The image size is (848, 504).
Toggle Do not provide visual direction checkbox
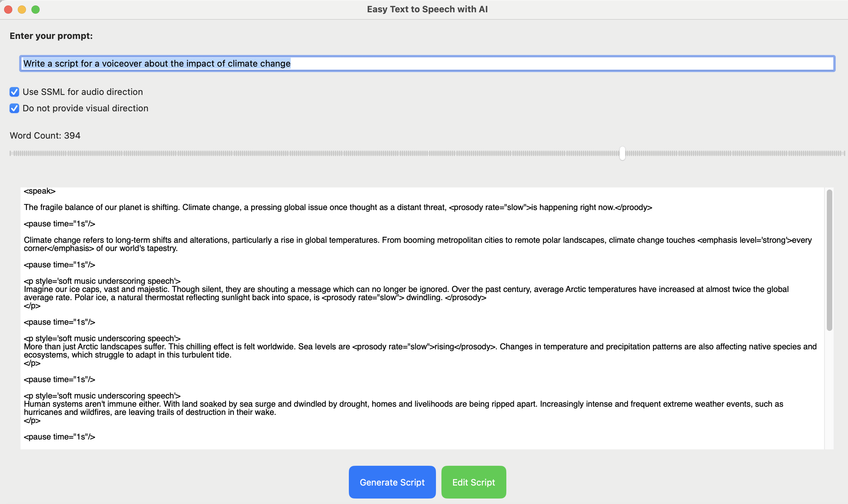(14, 108)
